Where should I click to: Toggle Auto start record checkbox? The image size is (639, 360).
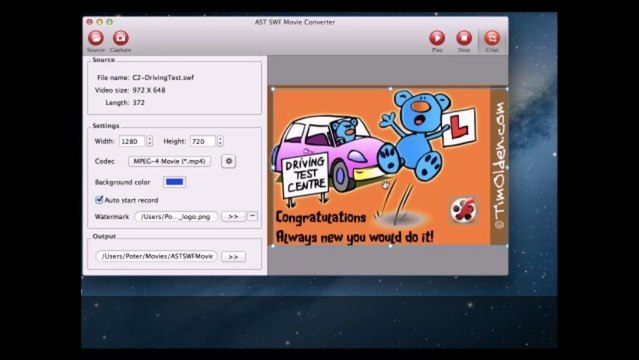click(x=99, y=200)
